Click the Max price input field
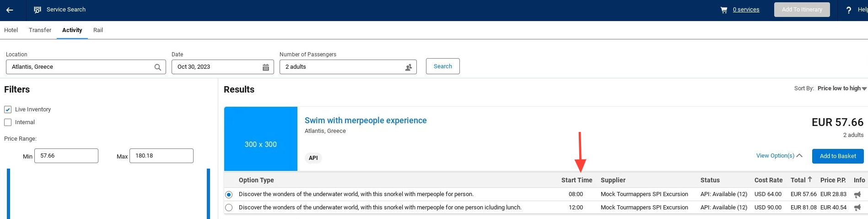The image size is (868, 219). pyautogui.click(x=161, y=156)
